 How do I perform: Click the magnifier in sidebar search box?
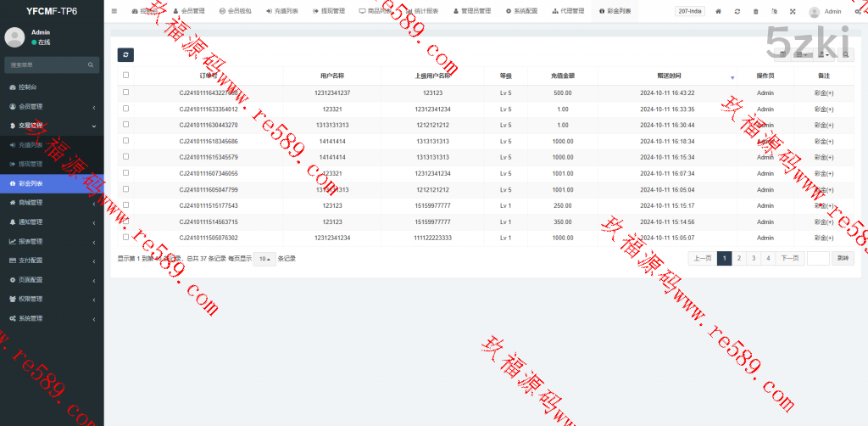click(91, 64)
